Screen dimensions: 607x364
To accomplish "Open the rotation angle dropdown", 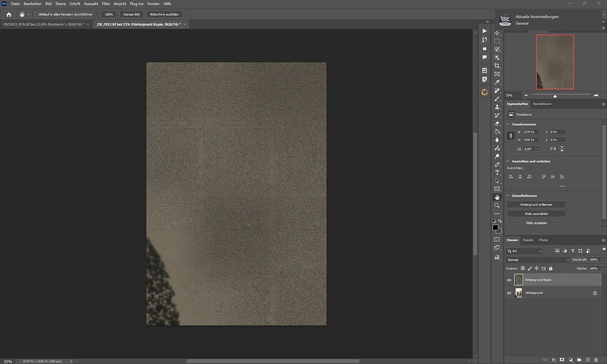I will click(537, 149).
